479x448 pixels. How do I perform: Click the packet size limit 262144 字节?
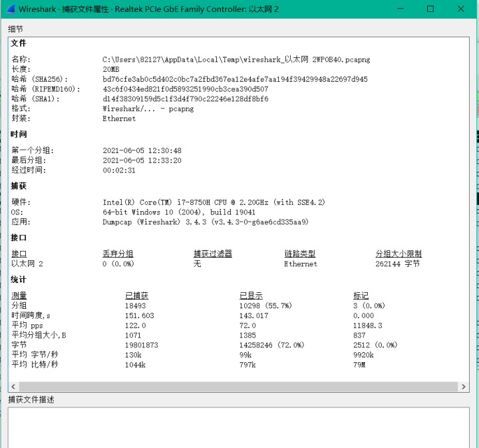click(x=397, y=264)
